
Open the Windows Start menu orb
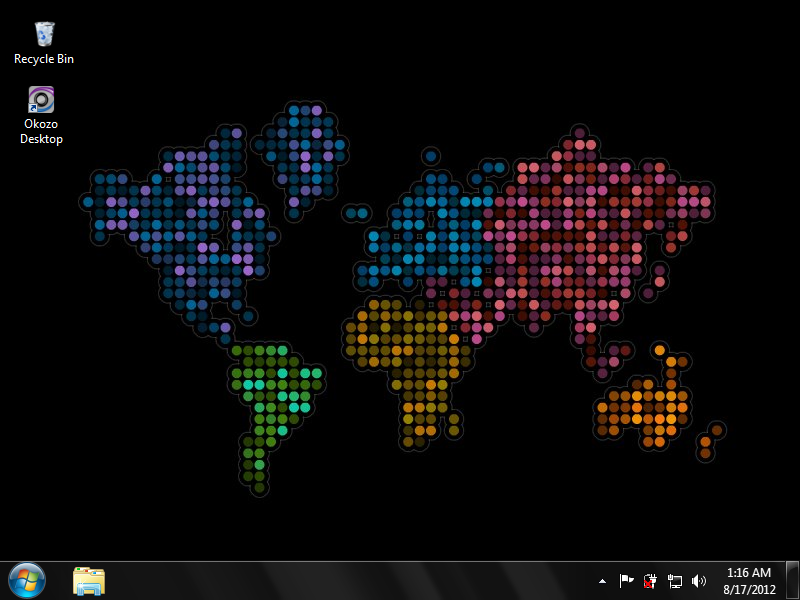[x=27, y=581]
